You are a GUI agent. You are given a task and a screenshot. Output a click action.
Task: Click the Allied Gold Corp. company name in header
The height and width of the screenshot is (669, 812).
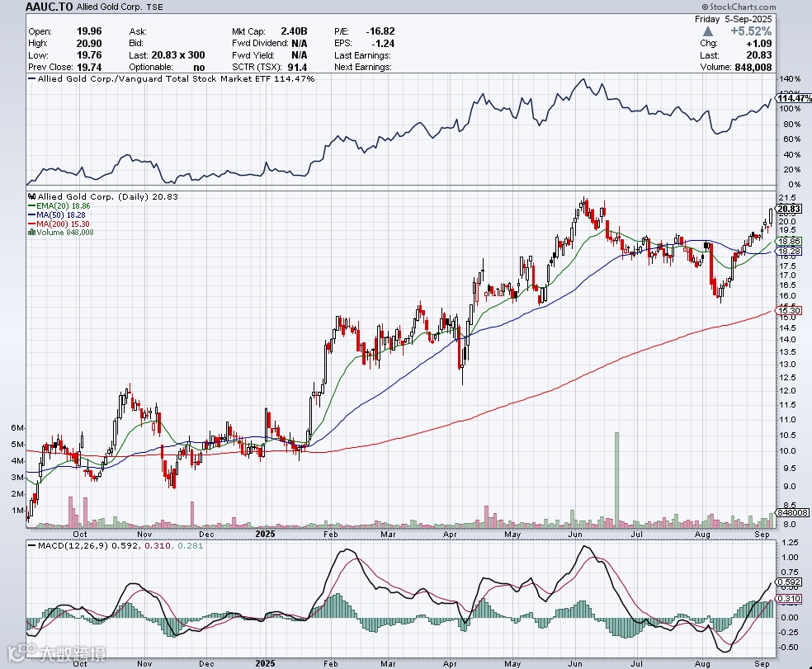point(108,7)
